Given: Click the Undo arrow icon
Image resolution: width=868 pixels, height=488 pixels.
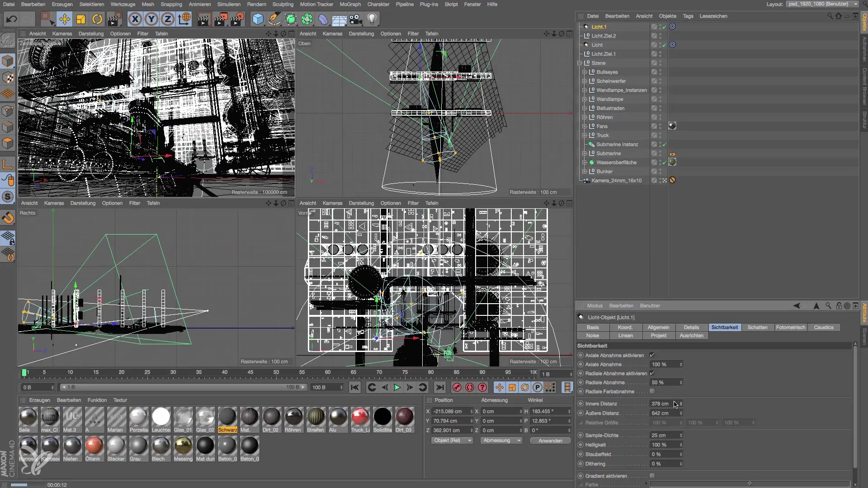Looking at the screenshot, I should [x=12, y=19].
